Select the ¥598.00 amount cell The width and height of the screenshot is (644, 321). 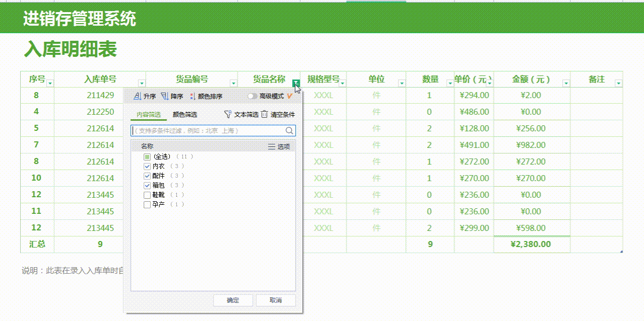pos(532,228)
